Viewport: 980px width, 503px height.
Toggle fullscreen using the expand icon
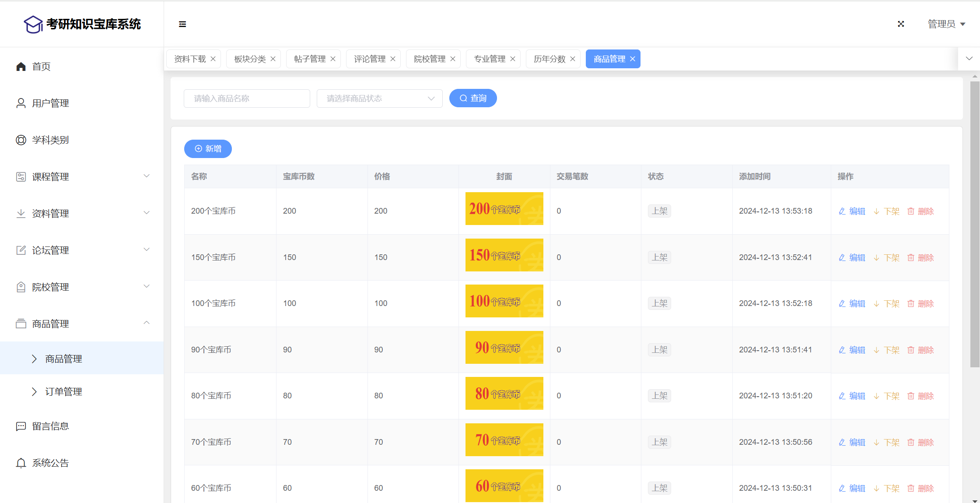(901, 24)
